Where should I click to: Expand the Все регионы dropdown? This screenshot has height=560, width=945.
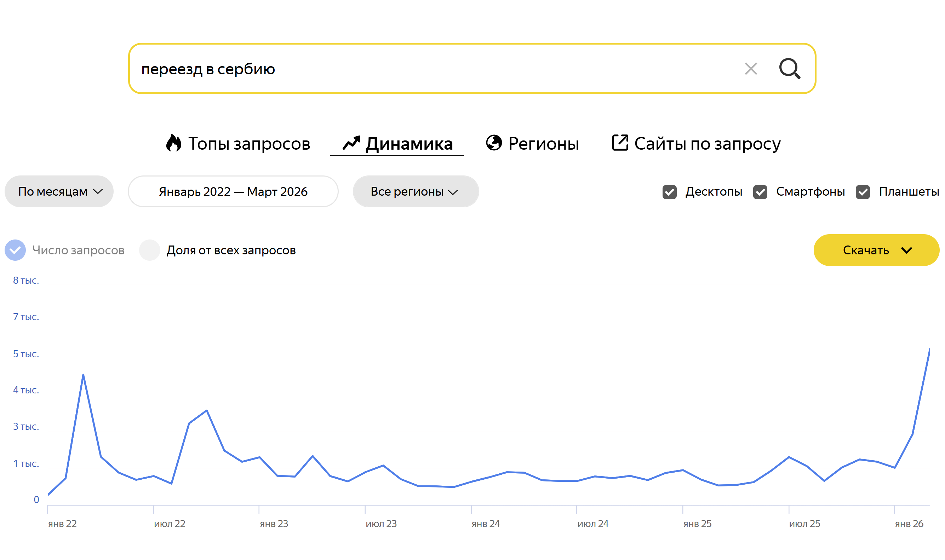415,192
